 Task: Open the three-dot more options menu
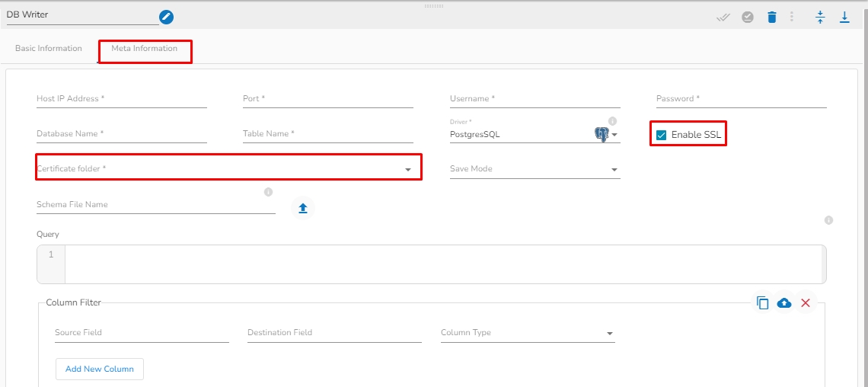[792, 17]
